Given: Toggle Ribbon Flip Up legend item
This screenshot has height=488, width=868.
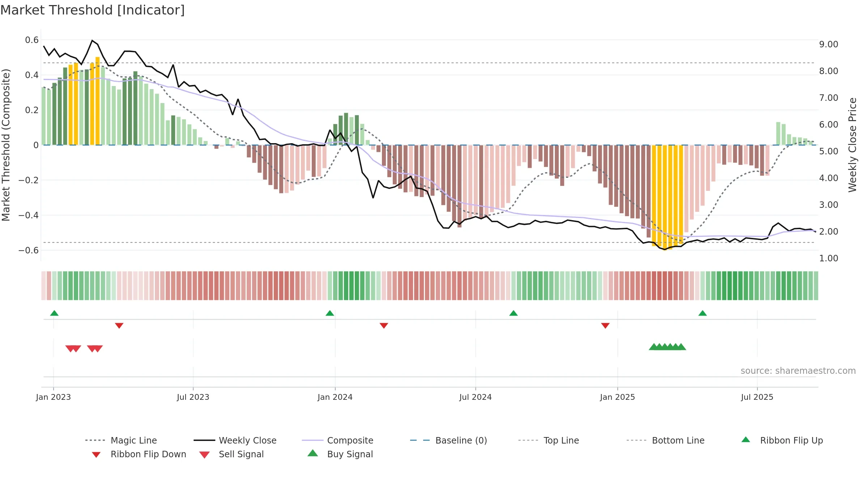Looking at the screenshot, I should pos(782,440).
